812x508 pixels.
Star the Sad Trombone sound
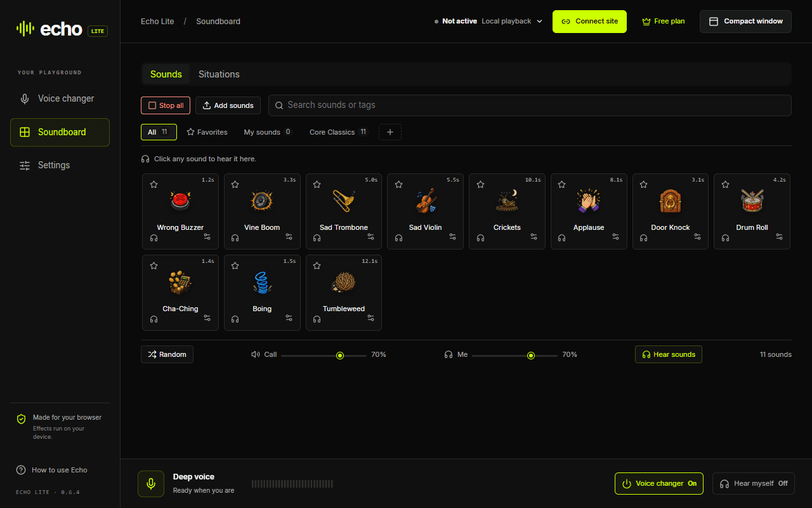pos(317,185)
